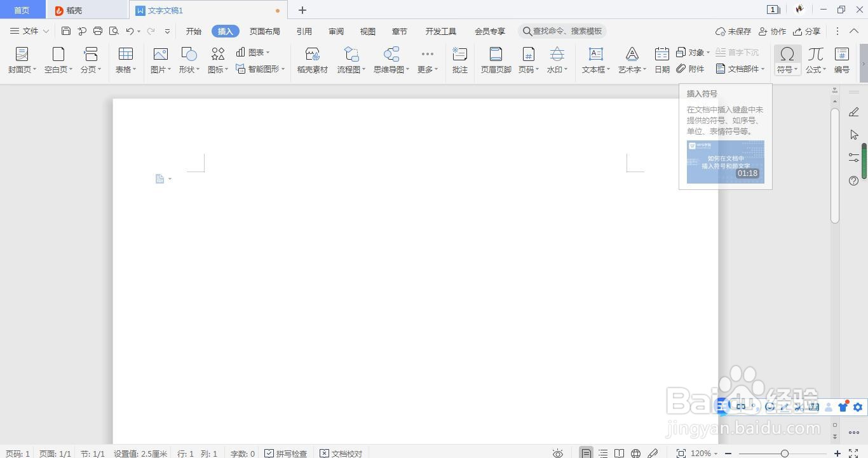Switch to the 页面布局 ribbon tab
The width and height of the screenshot is (868, 458).
coord(265,30)
